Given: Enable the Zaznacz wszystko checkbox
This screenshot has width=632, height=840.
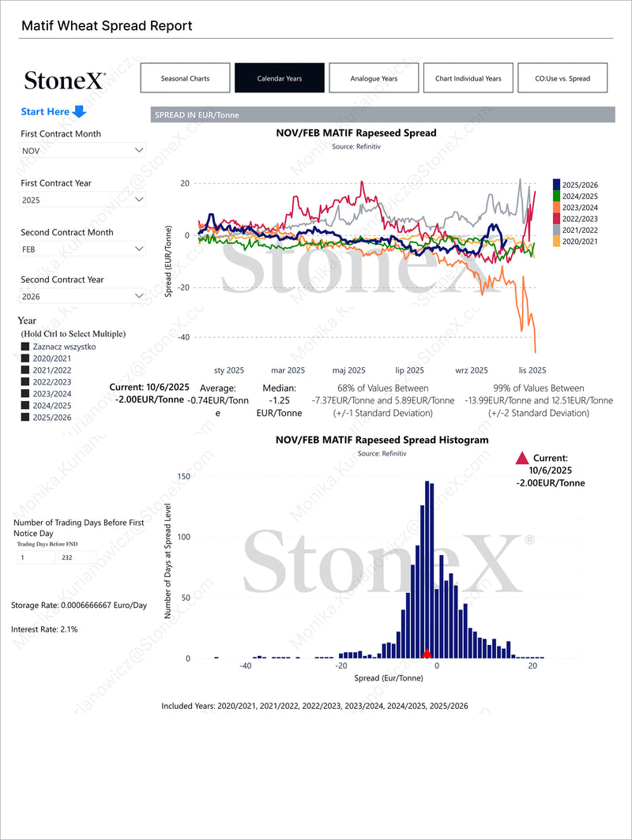Looking at the screenshot, I should (25, 347).
